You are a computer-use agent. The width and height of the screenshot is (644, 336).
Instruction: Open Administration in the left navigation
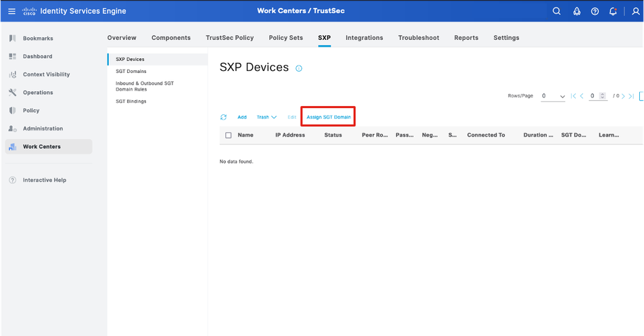pos(43,128)
